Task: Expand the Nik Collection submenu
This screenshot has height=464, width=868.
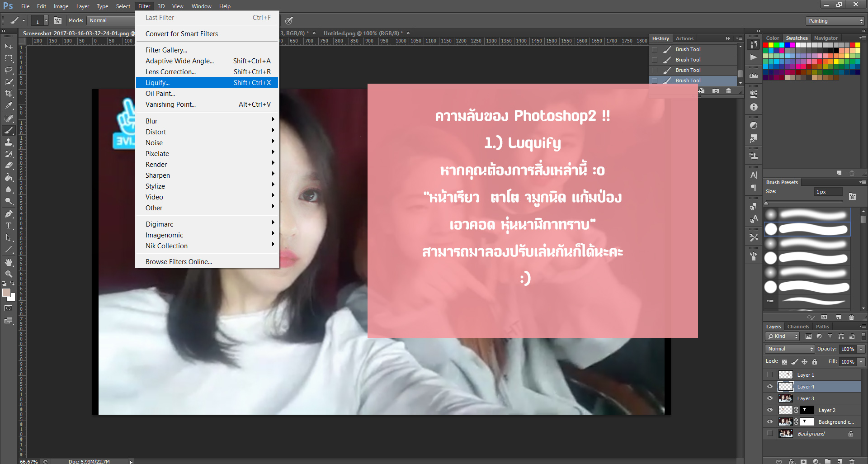Action: [207, 246]
